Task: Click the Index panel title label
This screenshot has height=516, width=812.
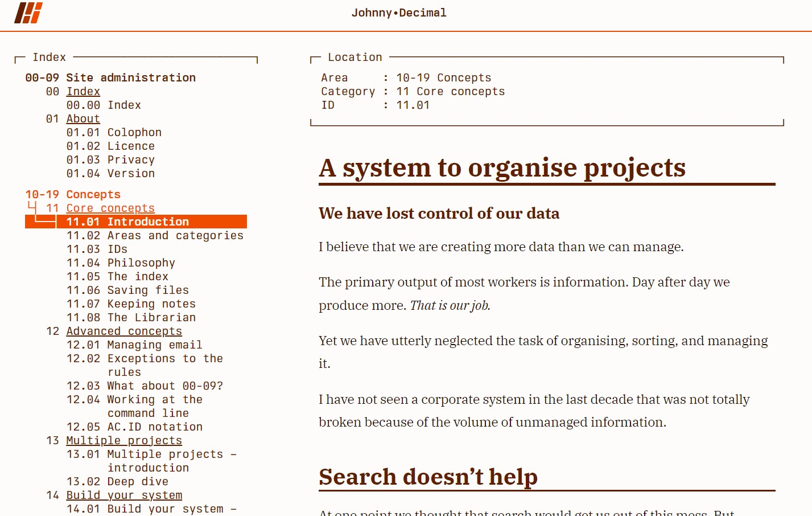Action: 50,58
